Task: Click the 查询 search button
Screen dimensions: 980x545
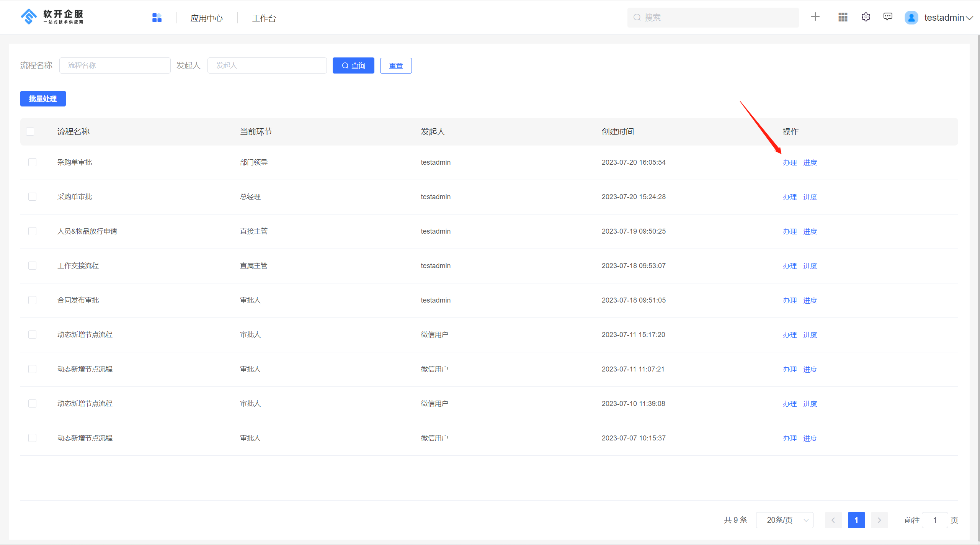Action: (x=353, y=65)
